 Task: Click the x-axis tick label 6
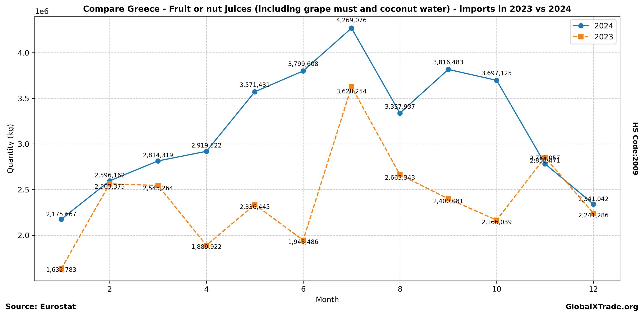pyautogui.click(x=303, y=289)
